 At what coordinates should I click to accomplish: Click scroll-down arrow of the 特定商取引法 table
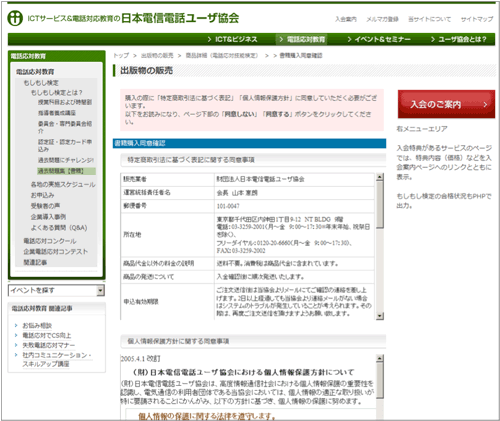point(380,316)
